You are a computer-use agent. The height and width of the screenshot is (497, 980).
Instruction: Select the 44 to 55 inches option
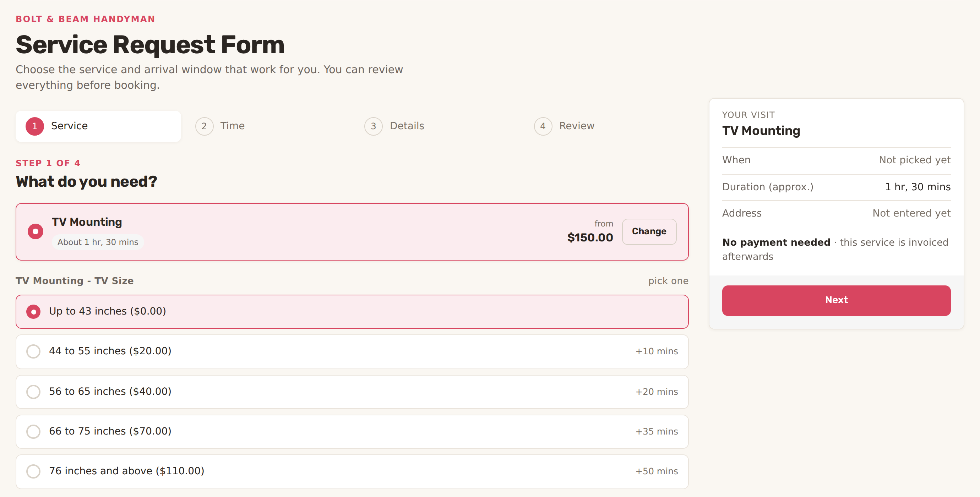tap(352, 351)
